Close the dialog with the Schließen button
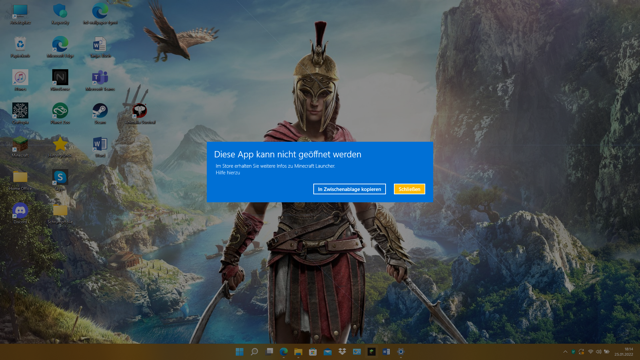This screenshot has height=360, width=640. tap(409, 189)
